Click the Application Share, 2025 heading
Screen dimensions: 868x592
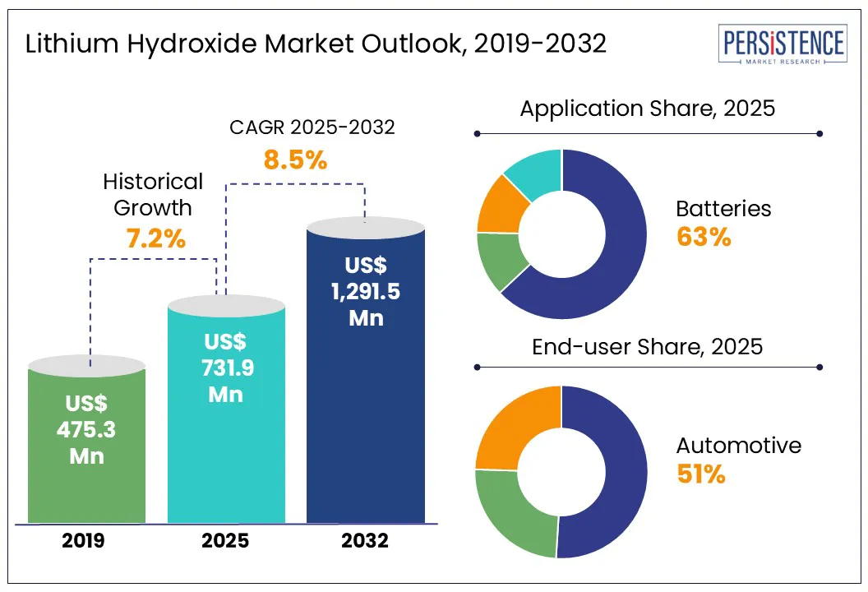pyautogui.click(x=648, y=109)
